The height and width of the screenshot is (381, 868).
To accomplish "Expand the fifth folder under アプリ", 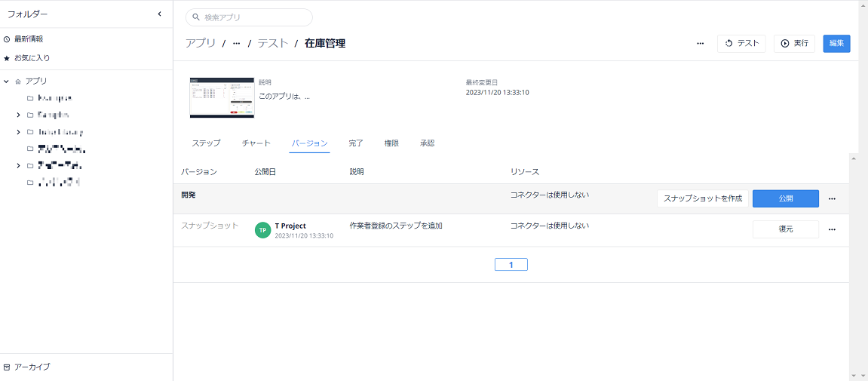I will click(18, 165).
